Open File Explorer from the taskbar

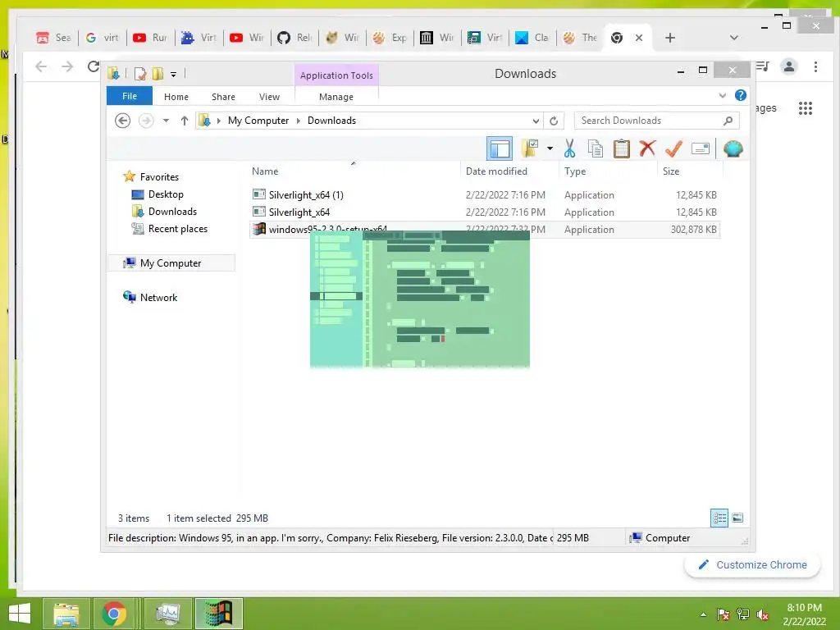[66, 614]
